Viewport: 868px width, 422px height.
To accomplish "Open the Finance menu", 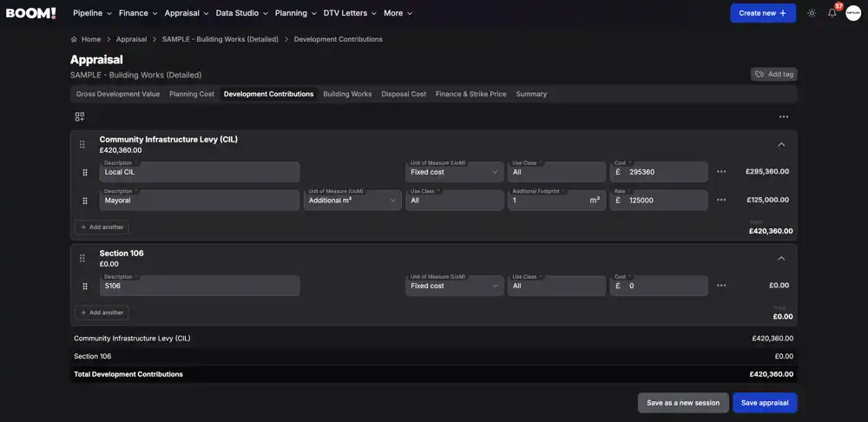I will [x=138, y=13].
